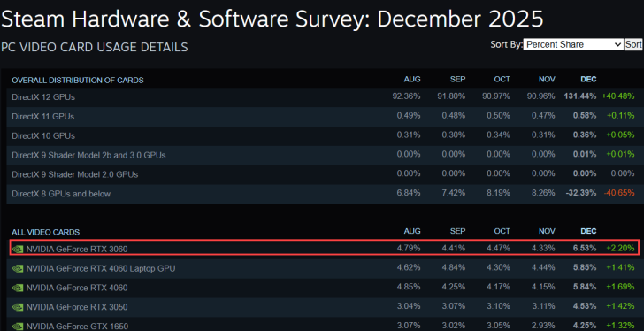
Task: Open the Sort By Percent Share dropdown
Action: [573, 44]
